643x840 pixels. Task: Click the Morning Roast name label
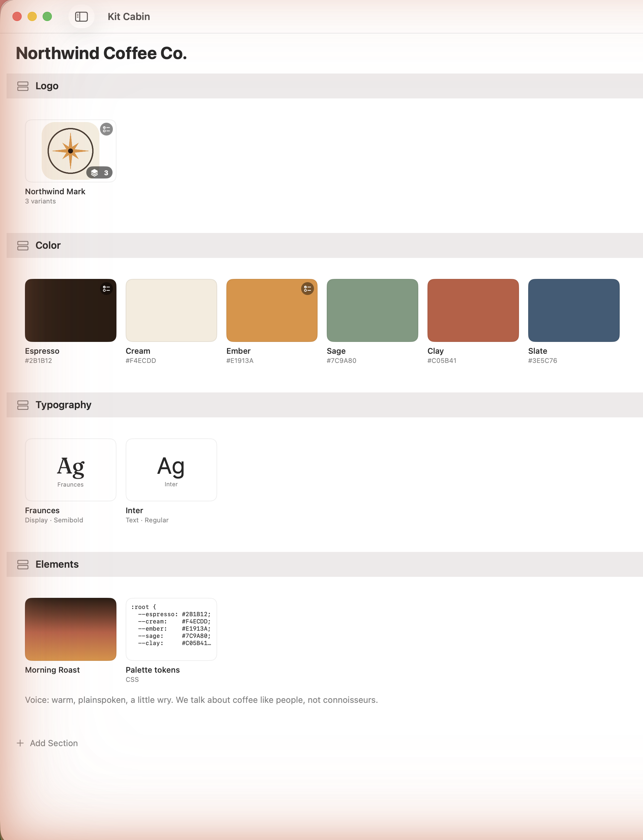coord(52,670)
